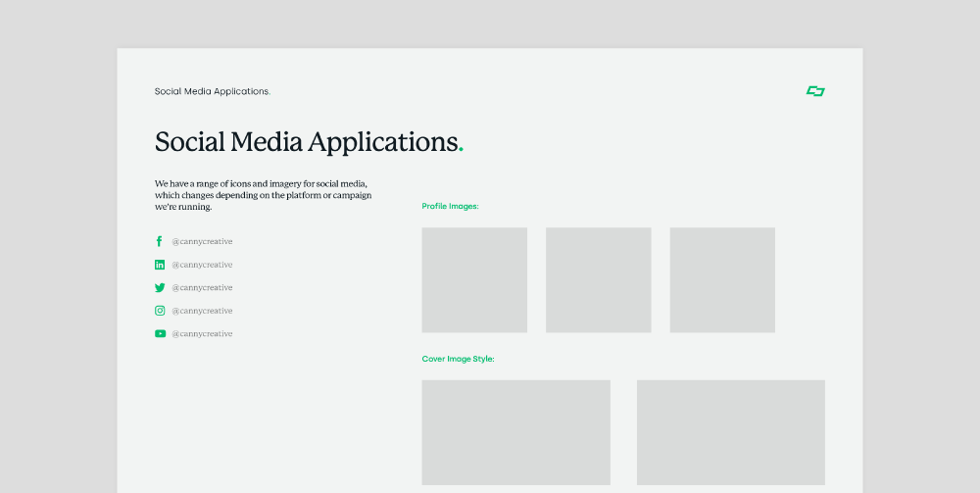This screenshot has height=493, width=980.
Task: Click the green brand logo top right
Action: (815, 91)
